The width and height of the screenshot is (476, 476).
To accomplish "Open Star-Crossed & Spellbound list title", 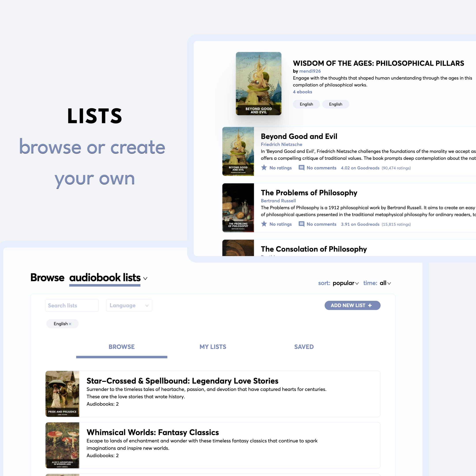I will tap(182, 381).
